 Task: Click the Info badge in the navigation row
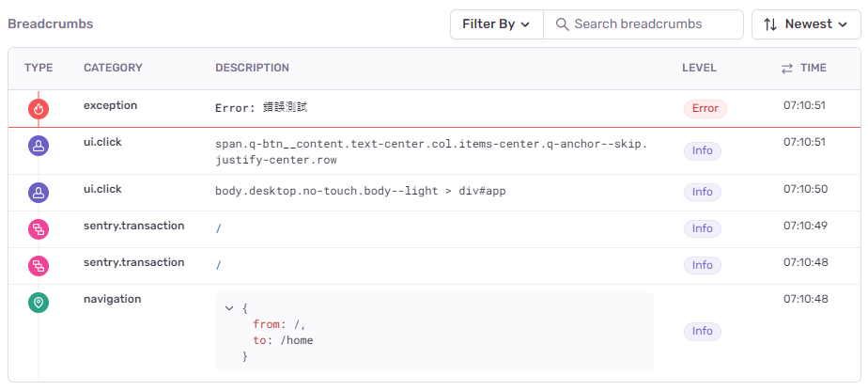coord(702,331)
